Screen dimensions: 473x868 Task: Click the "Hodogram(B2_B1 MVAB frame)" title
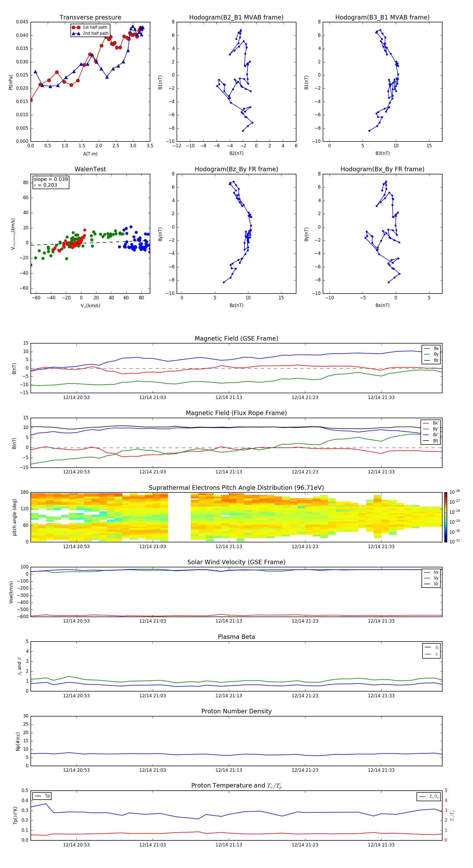[236, 18]
